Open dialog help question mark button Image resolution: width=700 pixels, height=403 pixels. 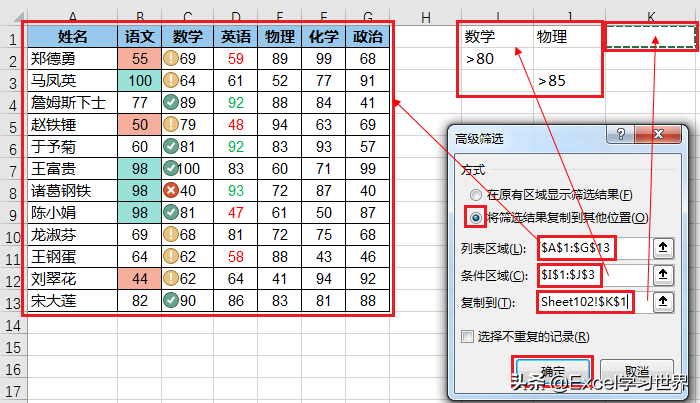coord(620,134)
